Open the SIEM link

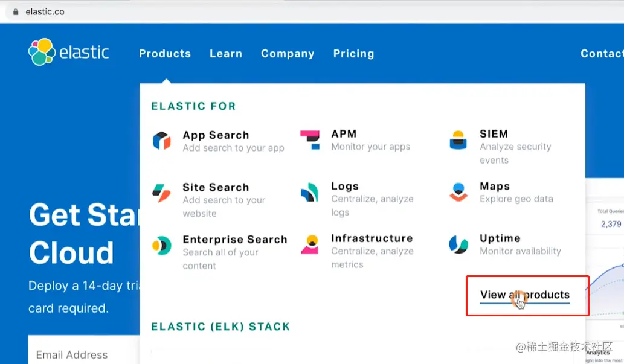494,134
